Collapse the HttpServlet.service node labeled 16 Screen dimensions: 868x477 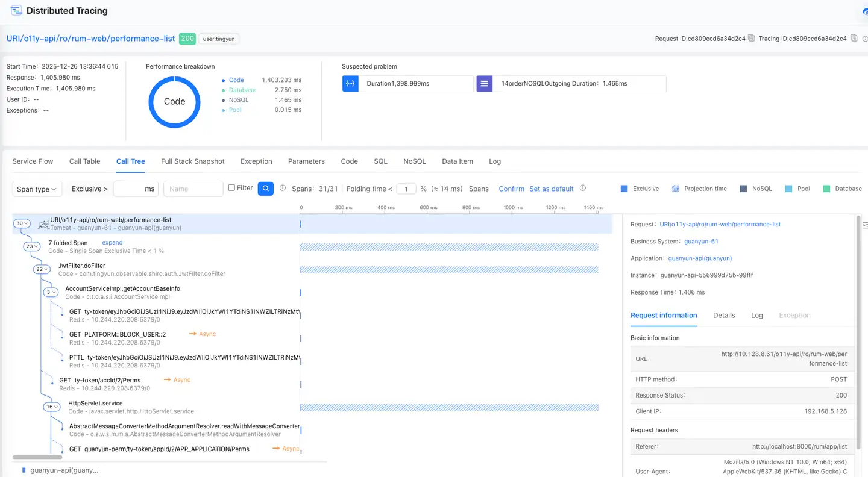pyautogui.click(x=51, y=407)
